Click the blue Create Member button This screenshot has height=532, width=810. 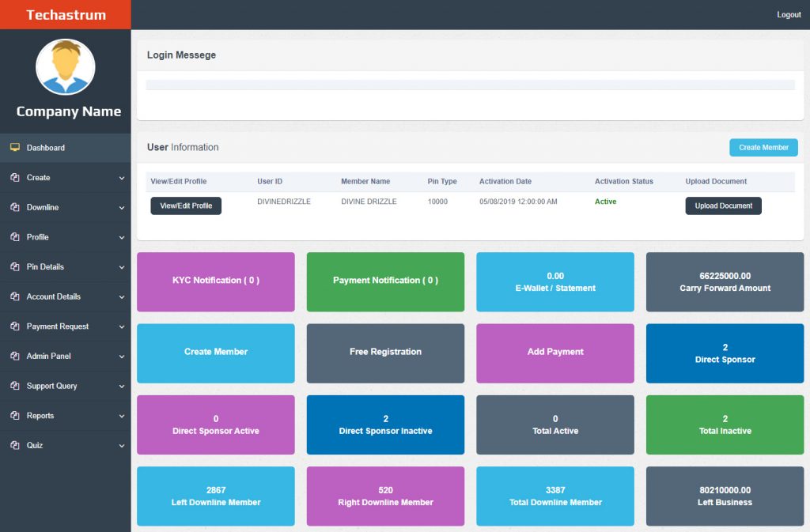pyautogui.click(x=763, y=148)
